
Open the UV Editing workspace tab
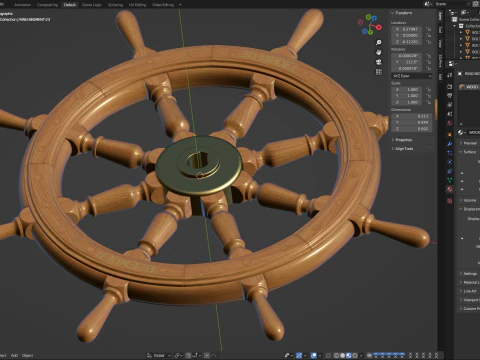pyautogui.click(x=137, y=5)
